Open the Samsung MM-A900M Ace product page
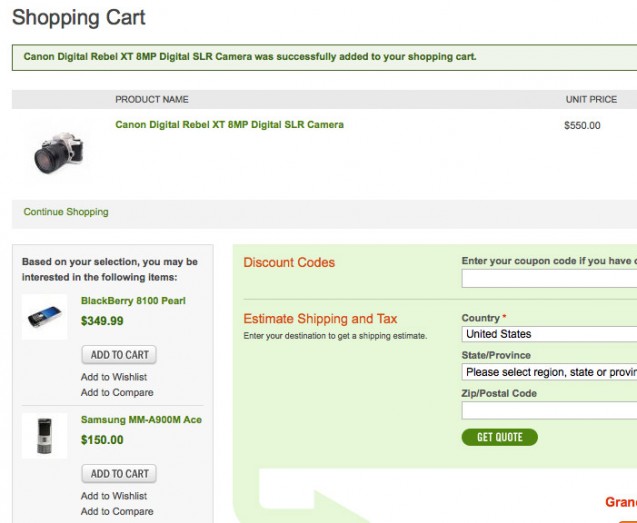 click(x=141, y=420)
